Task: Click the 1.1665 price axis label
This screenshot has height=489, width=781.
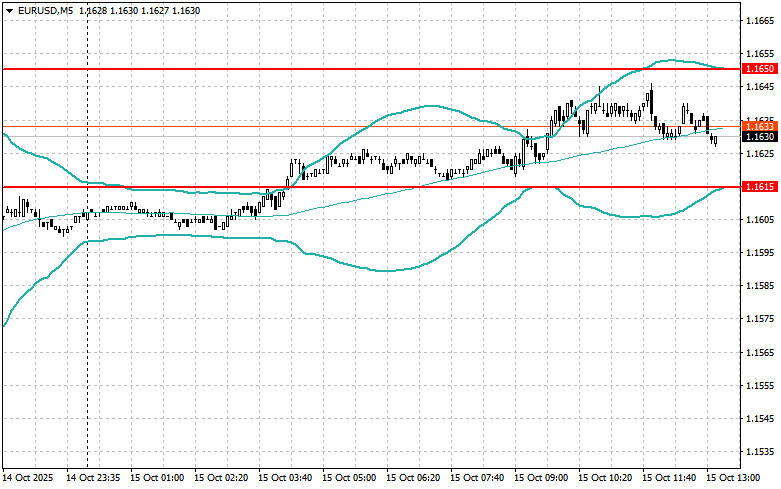Action: click(x=760, y=21)
